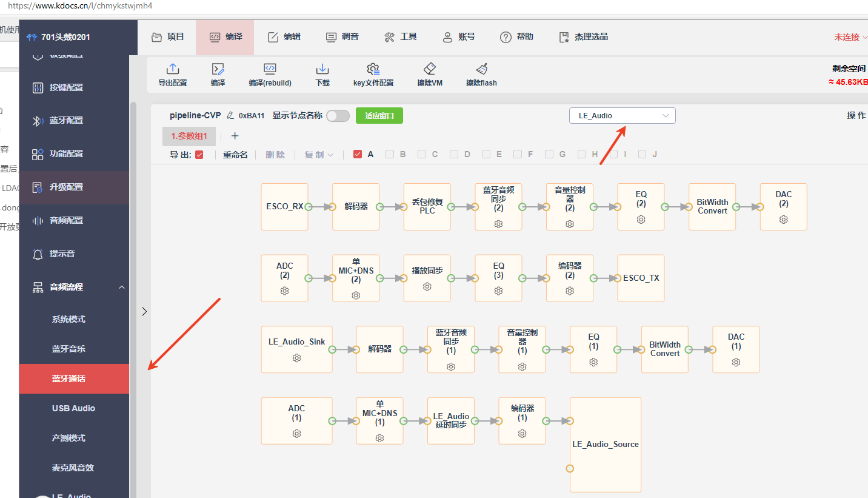Image resolution: width=868 pixels, height=498 pixels.
Task: Click the erase flash icon (擦除flash)
Action: (x=482, y=69)
